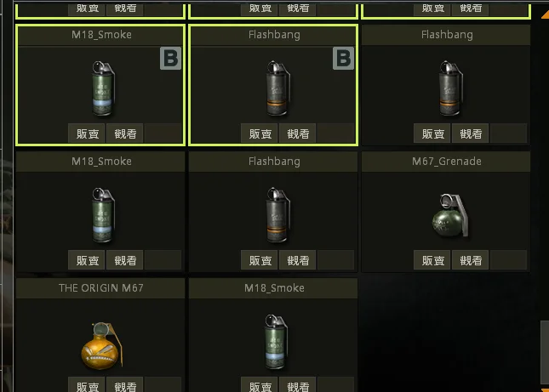Select the bottom-row M18_Smoke grenade icon
The height and width of the screenshot is (392, 549).
[x=276, y=342]
